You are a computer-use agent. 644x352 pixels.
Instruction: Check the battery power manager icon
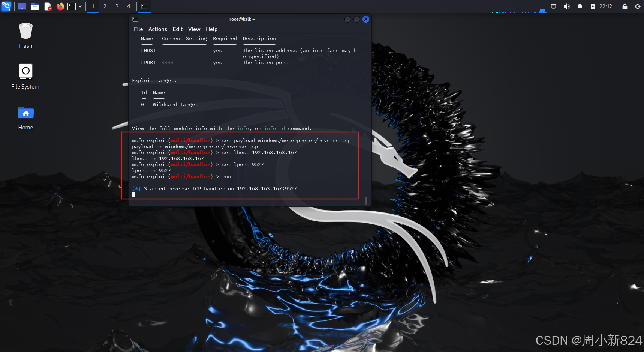click(593, 6)
